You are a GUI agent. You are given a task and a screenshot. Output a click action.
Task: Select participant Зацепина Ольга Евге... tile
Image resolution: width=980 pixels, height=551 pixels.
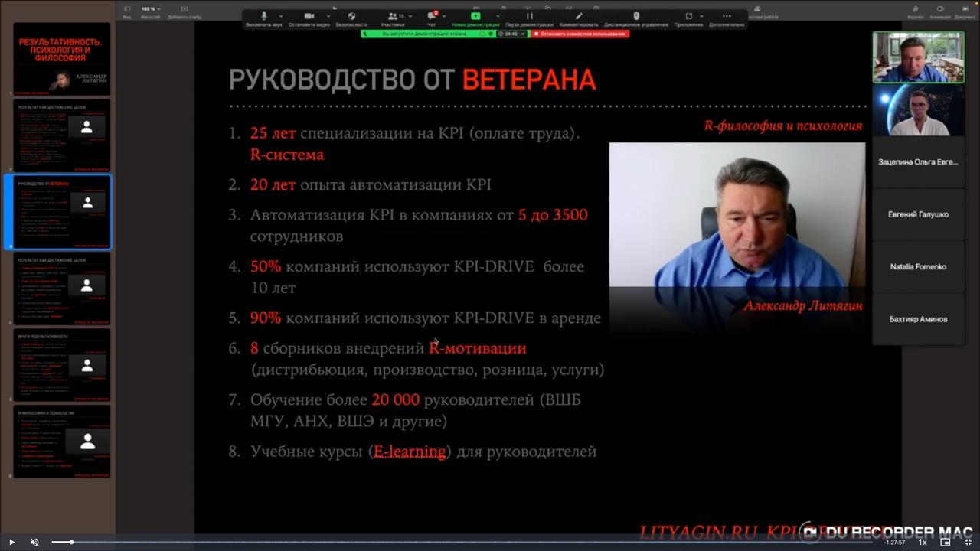(918, 162)
